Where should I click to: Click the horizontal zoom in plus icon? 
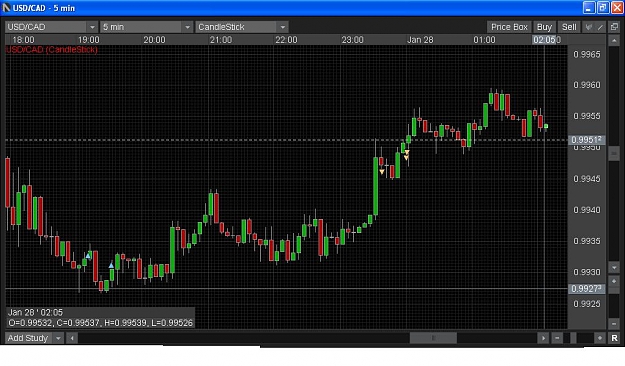point(599,338)
